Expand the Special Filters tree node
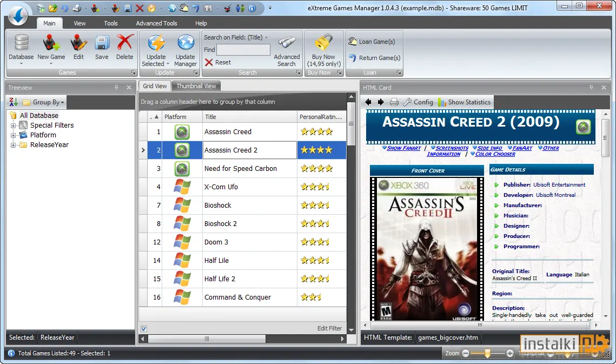Viewport: 616px width, 364px height. point(13,125)
